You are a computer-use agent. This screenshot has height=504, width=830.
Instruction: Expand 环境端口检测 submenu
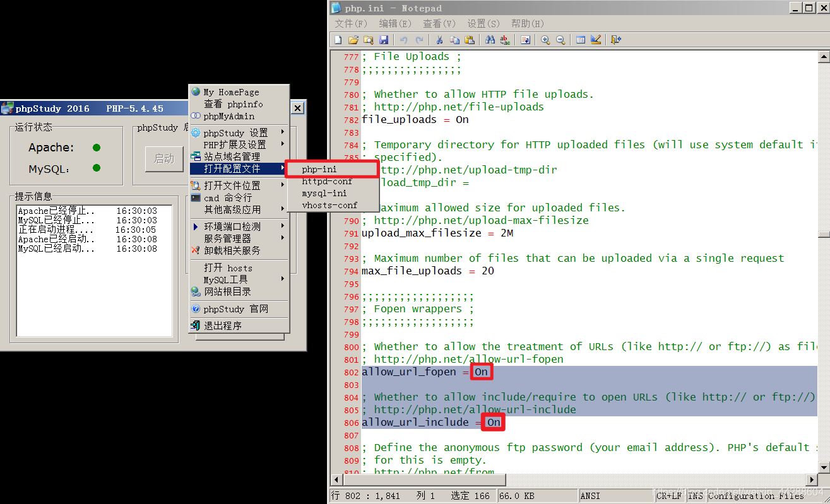tap(239, 226)
